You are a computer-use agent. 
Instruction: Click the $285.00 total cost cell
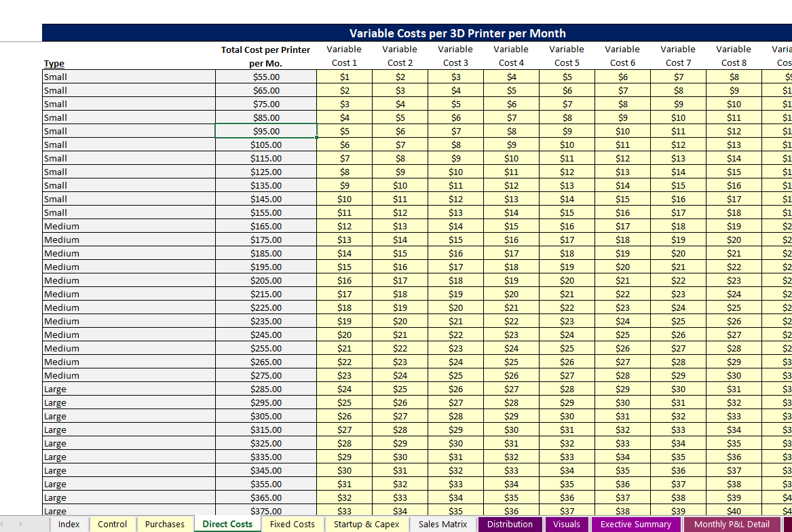(266, 389)
